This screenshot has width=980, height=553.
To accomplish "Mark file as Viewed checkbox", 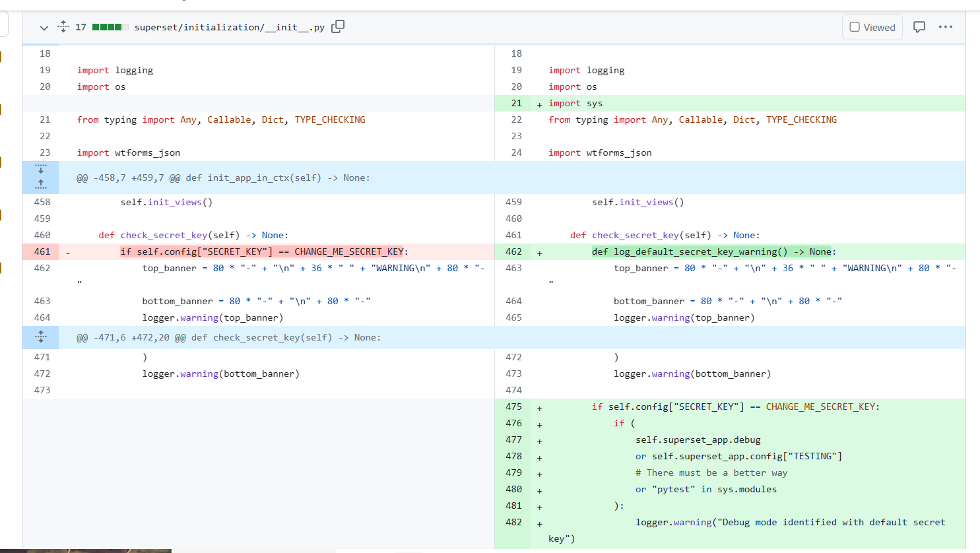I will click(x=855, y=27).
